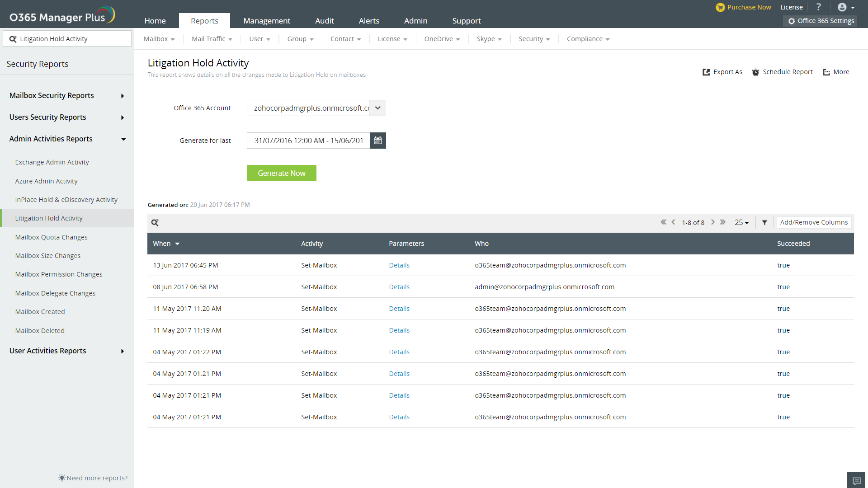Click the Generate Now button
Image resolution: width=868 pixels, height=488 pixels.
281,173
